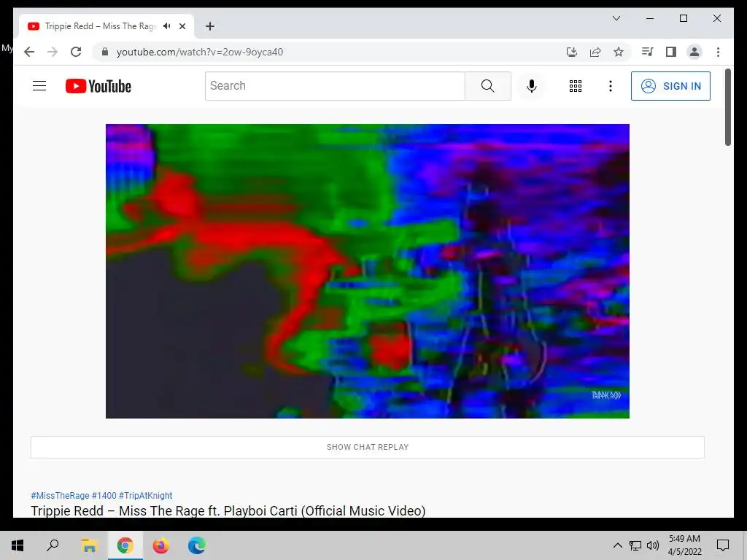The image size is (747, 560).
Task: Show hidden system tray icons
Action: [617, 545]
